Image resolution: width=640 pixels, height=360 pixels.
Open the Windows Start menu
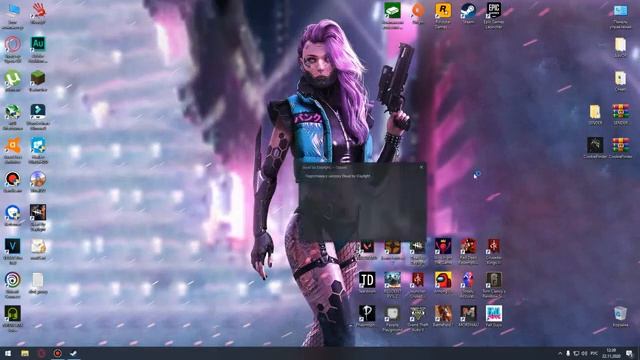pos(8,353)
